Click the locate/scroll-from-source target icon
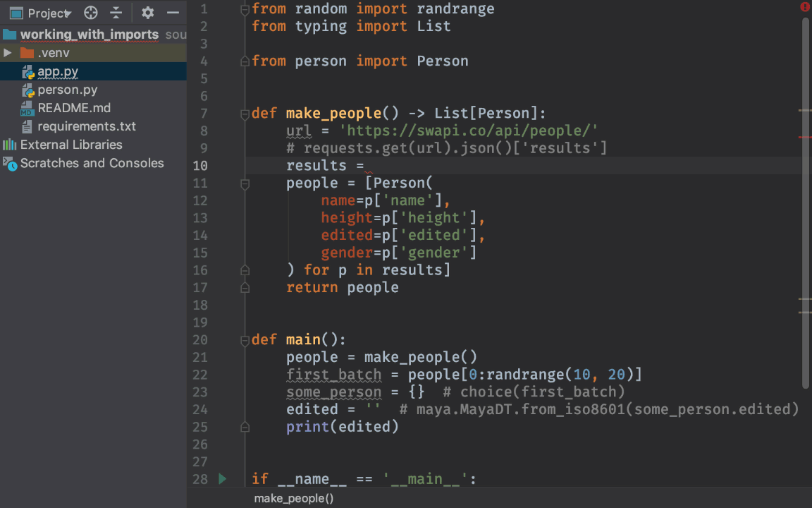Image resolution: width=812 pixels, height=508 pixels. pyautogui.click(x=91, y=13)
